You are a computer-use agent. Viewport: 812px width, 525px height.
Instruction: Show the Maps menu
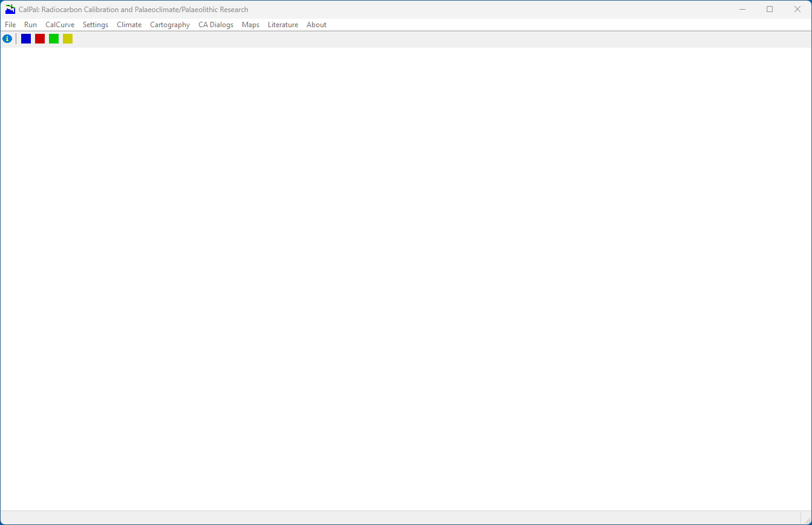point(250,25)
